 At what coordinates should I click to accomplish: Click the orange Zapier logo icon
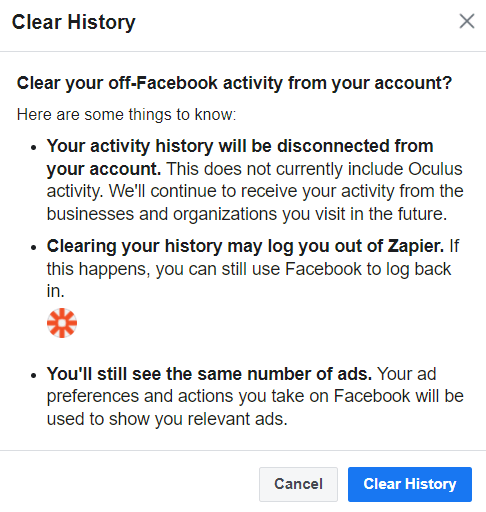(x=62, y=323)
